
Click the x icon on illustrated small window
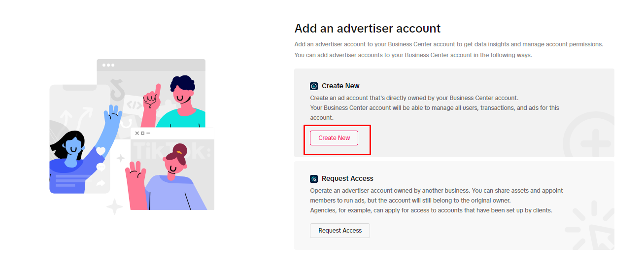(x=137, y=133)
